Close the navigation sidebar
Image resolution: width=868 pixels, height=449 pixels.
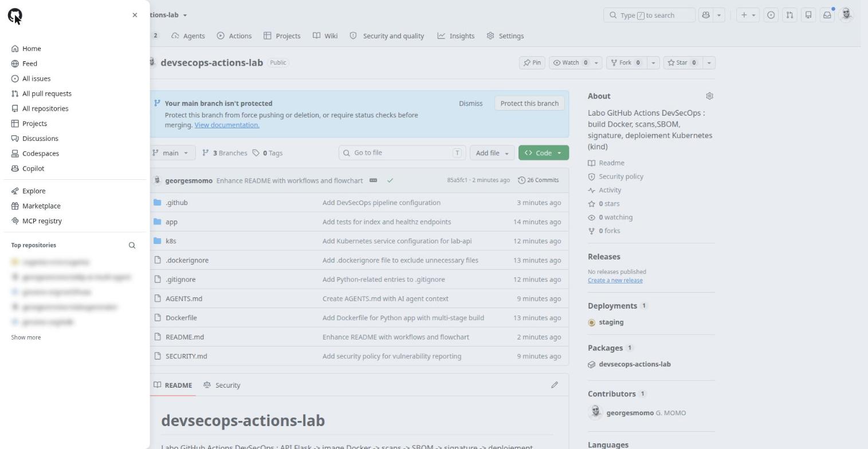[135, 15]
